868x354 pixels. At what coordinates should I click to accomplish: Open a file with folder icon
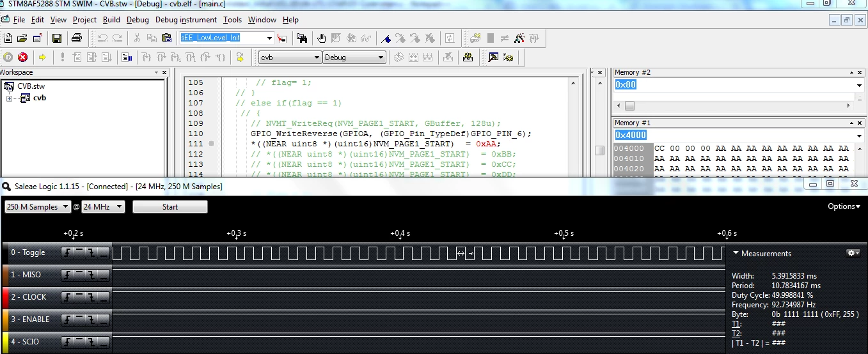(22, 38)
